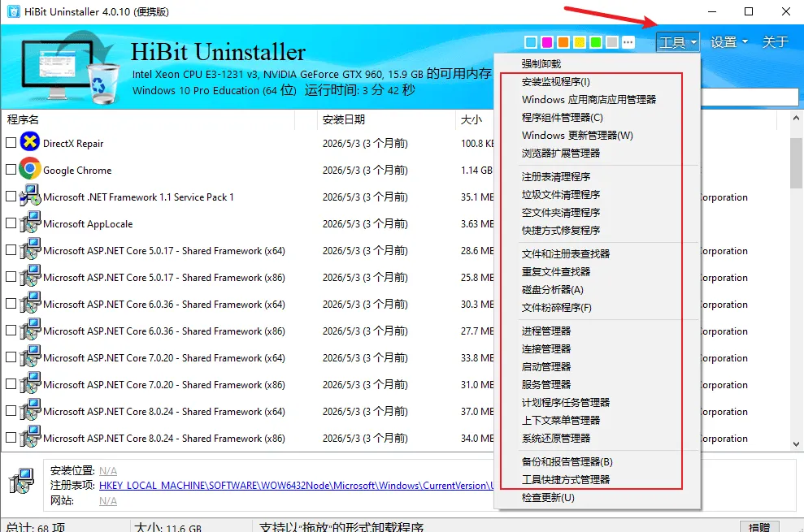Open the 工具 dropdown menu
The width and height of the screenshot is (804, 532).
pos(677,42)
